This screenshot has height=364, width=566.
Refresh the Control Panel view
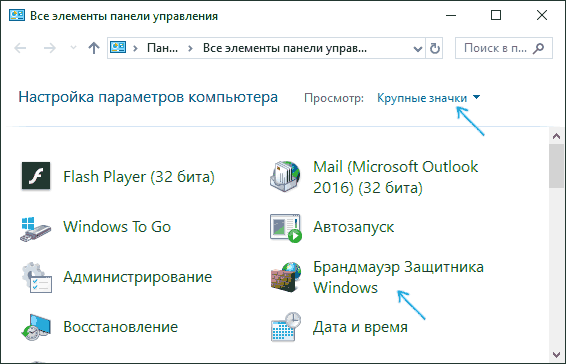pyautogui.click(x=435, y=48)
